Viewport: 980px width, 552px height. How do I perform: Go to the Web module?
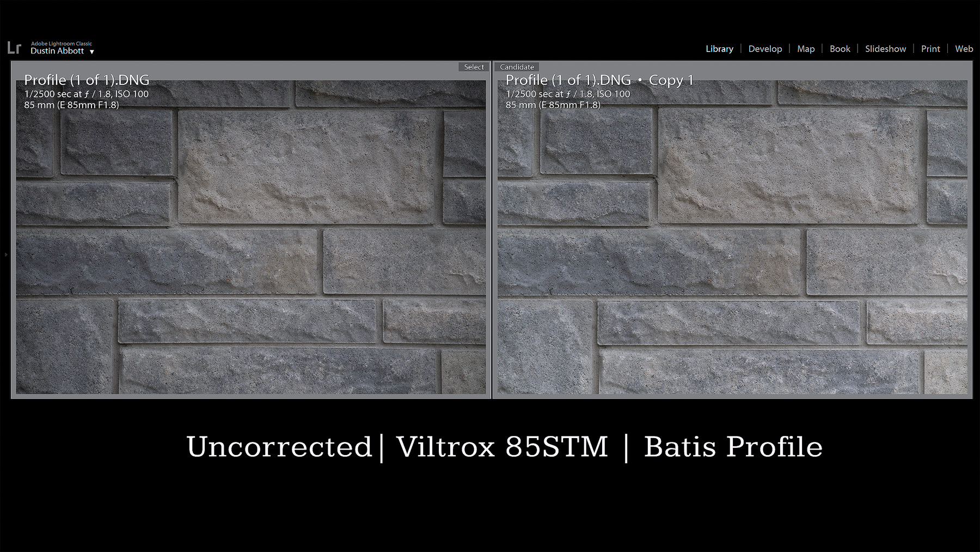pyautogui.click(x=964, y=49)
